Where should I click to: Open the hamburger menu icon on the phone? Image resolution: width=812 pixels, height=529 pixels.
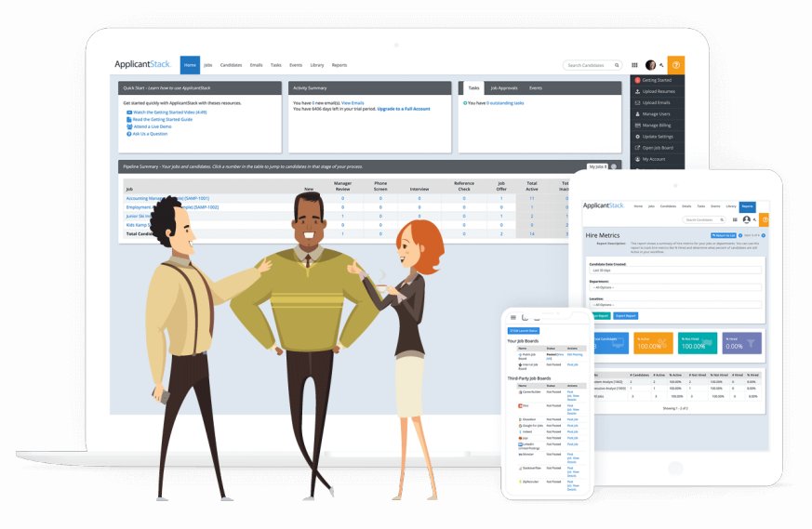pyautogui.click(x=513, y=317)
